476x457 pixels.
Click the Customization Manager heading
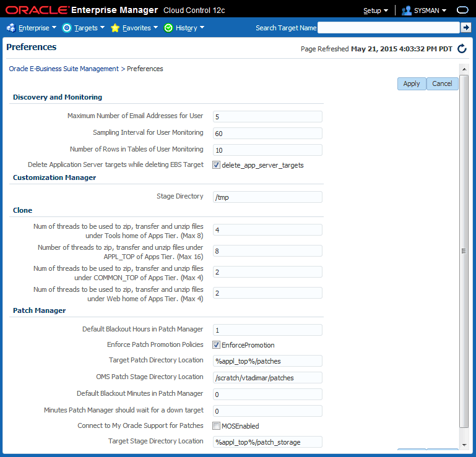coord(54,177)
